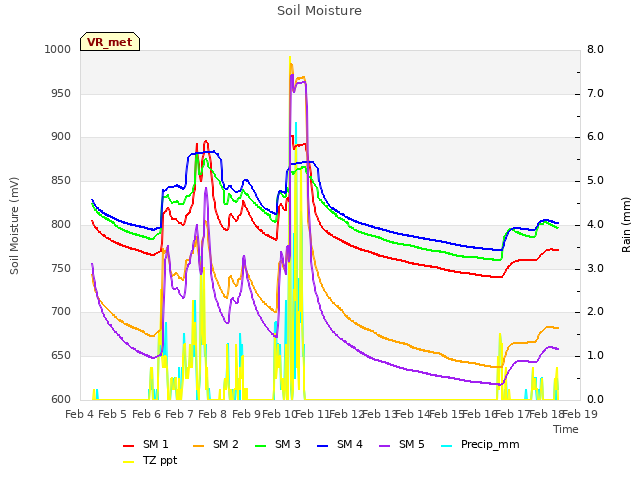Click the 950 left axis tick label
Viewport: 640px width, 480px height.
tap(61, 93)
